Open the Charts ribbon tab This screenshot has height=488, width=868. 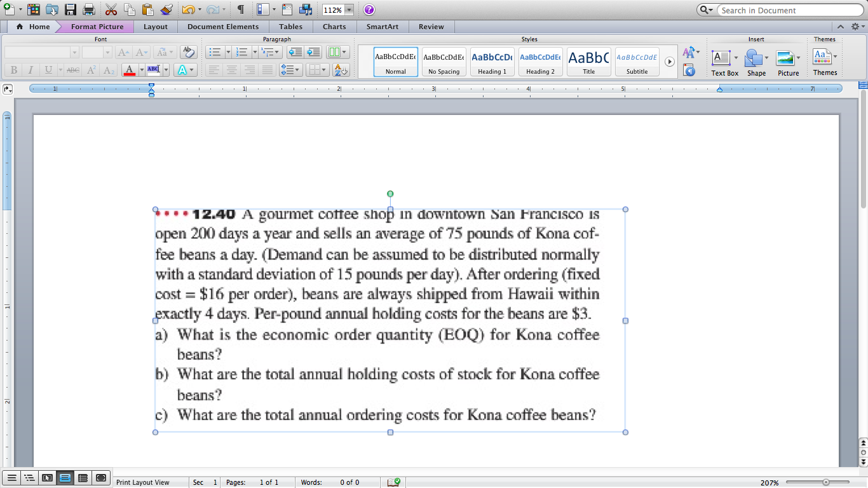point(334,27)
